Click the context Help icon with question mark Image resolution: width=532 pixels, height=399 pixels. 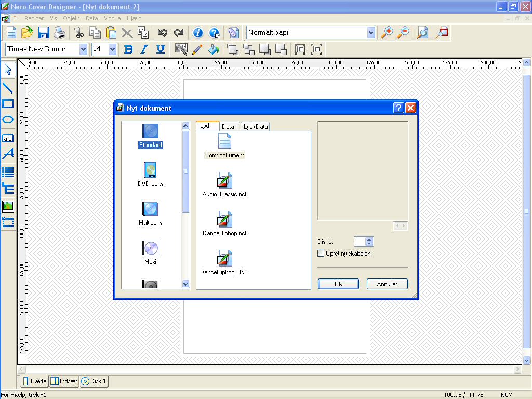click(x=214, y=33)
